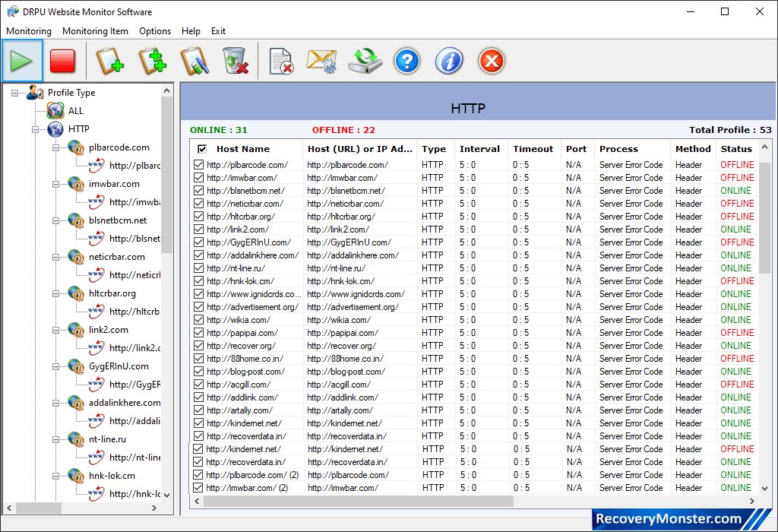Open the Monitoring menu
The image size is (778, 532).
(x=28, y=31)
